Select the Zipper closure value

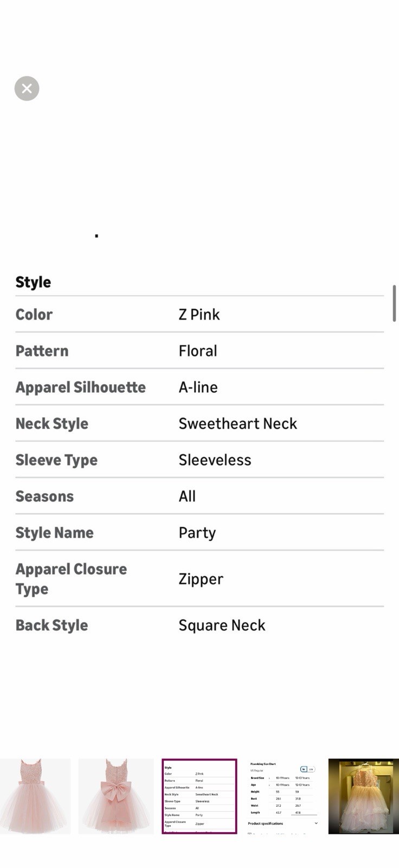click(x=201, y=579)
